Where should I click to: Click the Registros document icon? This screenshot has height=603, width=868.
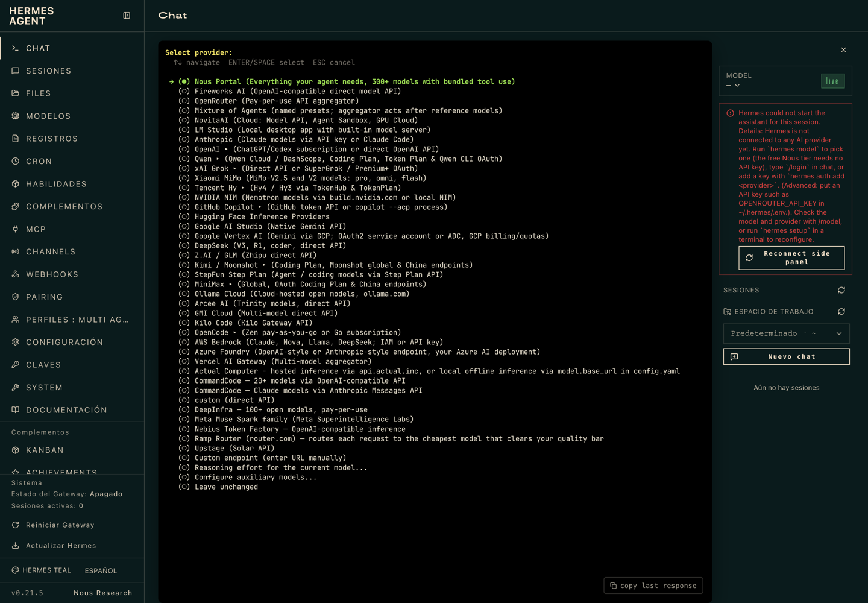point(16,139)
